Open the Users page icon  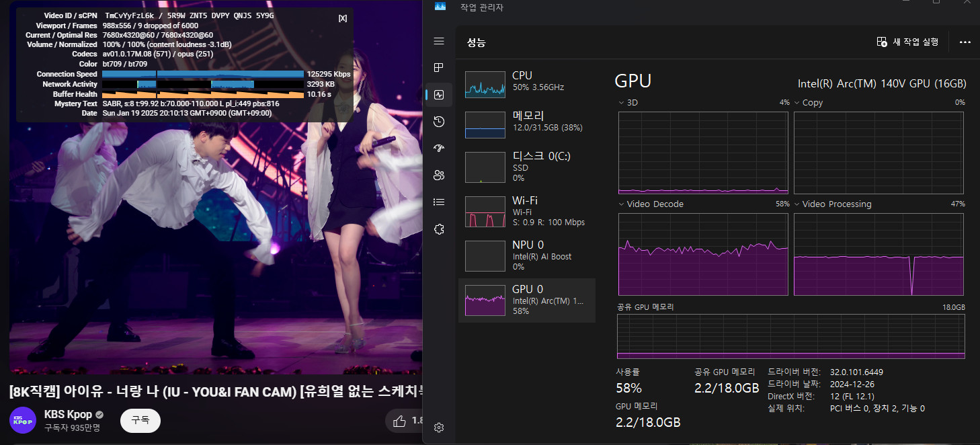point(439,175)
